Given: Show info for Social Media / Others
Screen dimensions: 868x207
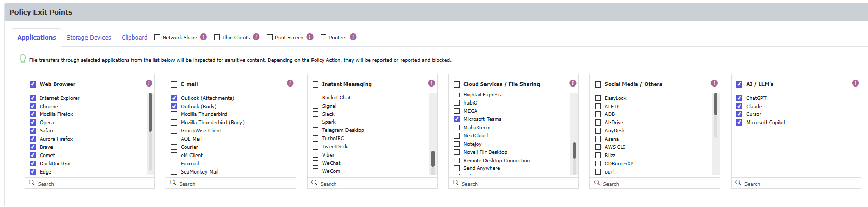Looking at the screenshot, I should 714,83.
